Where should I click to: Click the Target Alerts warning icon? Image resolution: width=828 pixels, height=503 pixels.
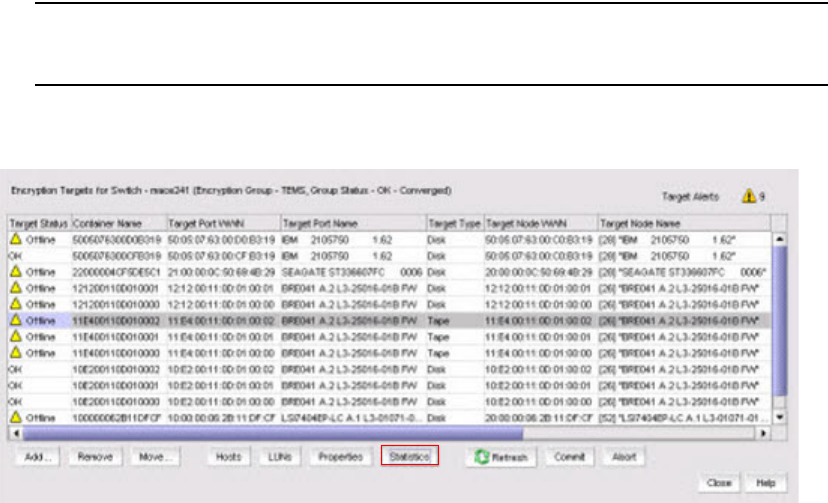click(747, 197)
